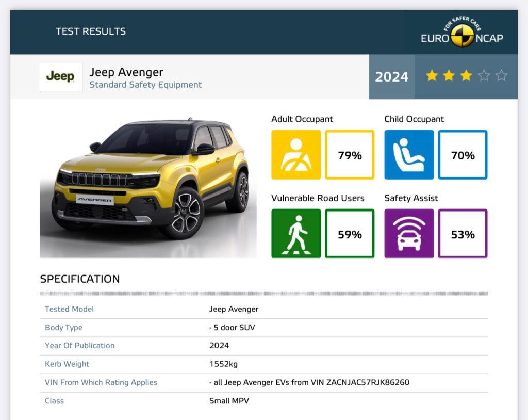Click the last empty rating star
Screen dimensions: 528x420
[x=501, y=76]
